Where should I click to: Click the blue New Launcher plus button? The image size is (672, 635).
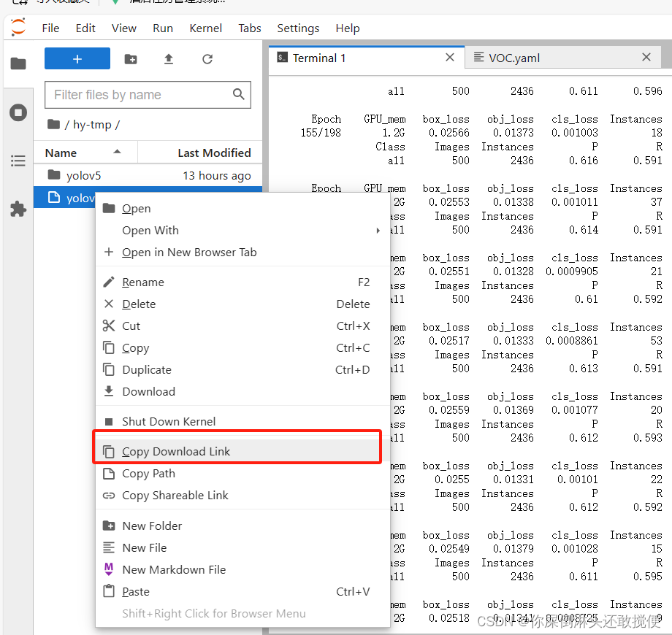point(77,59)
